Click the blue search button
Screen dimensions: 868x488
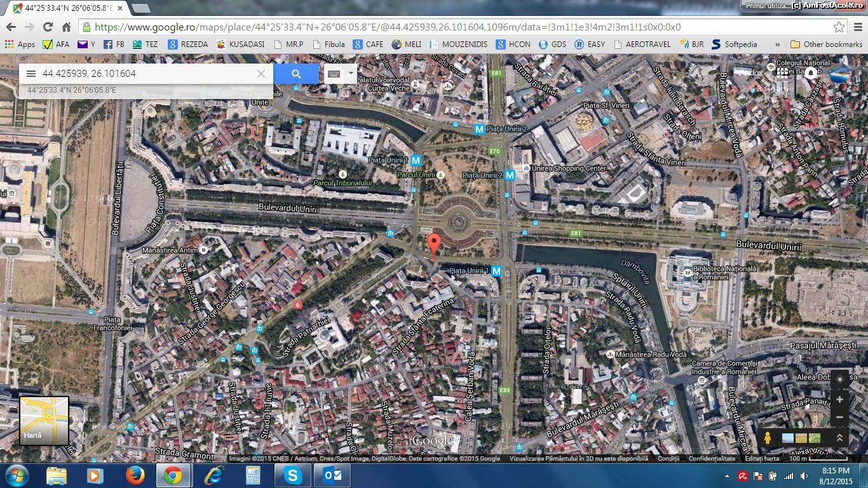(x=296, y=74)
